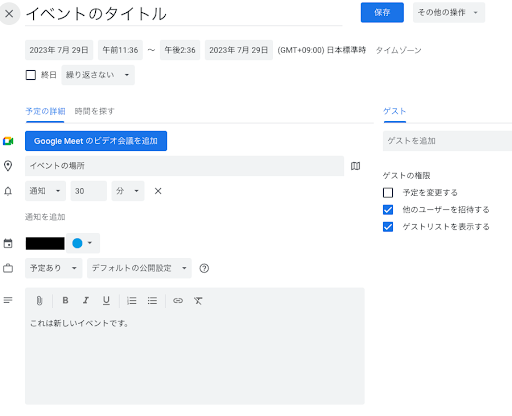
Task: Insert a bulleted list
Action: tap(152, 301)
